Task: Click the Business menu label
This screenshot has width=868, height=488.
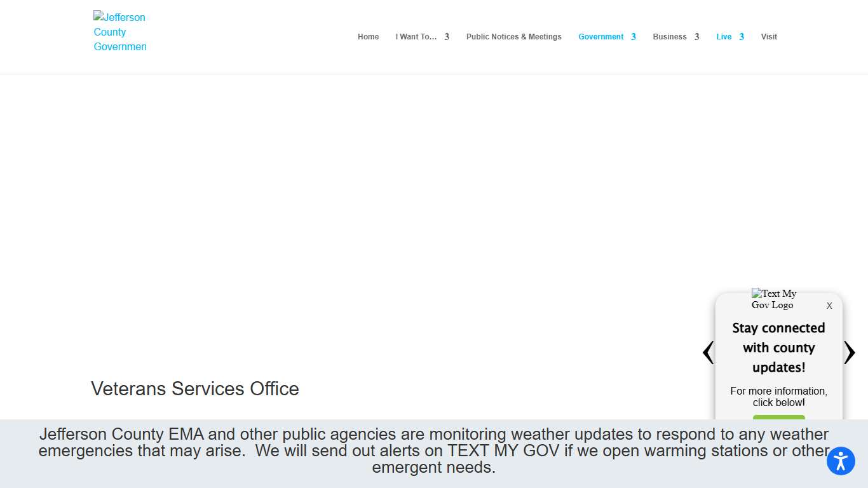Action: (x=669, y=37)
